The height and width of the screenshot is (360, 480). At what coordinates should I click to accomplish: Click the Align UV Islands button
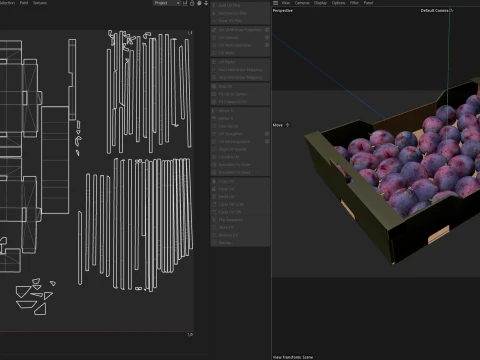point(240,149)
